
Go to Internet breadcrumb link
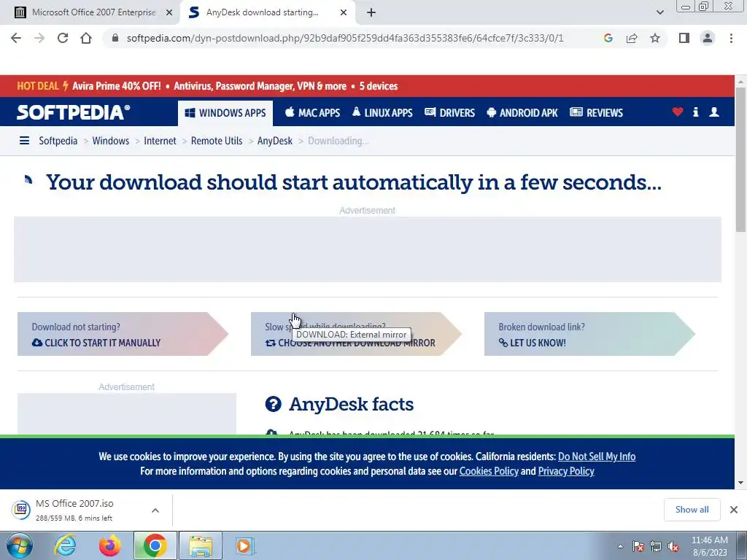pos(160,141)
